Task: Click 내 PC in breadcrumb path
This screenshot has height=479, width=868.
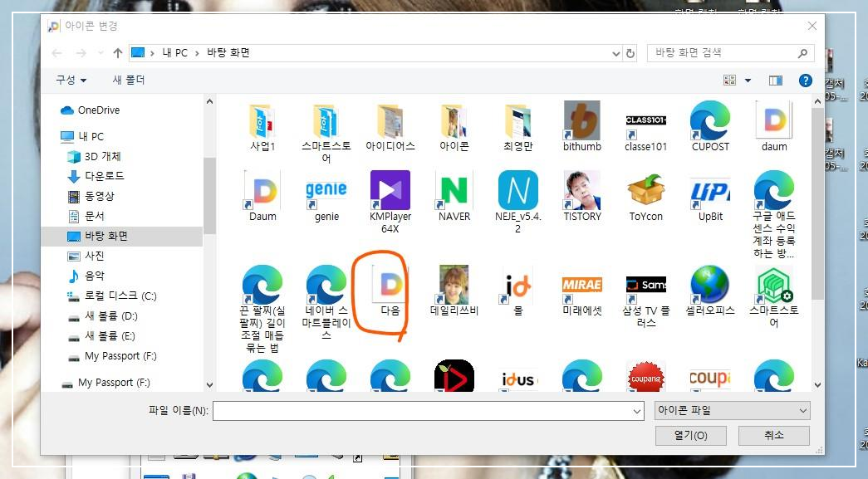Action: point(175,53)
